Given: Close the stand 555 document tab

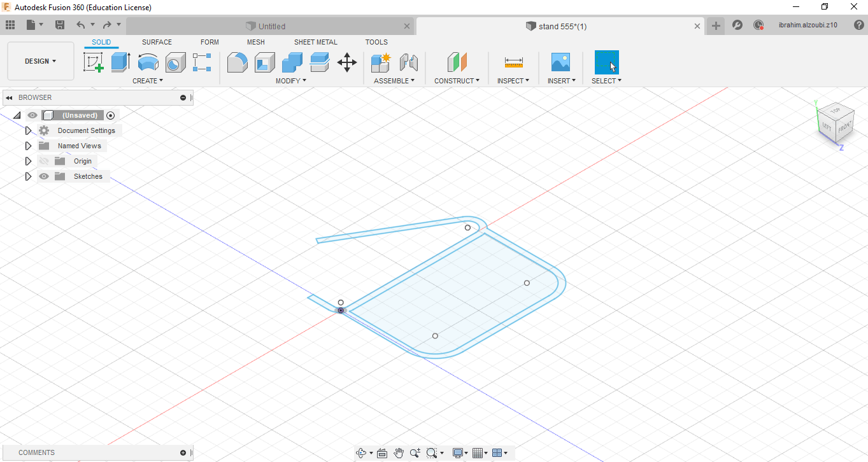Looking at the screenshot, I should (697, 26).
